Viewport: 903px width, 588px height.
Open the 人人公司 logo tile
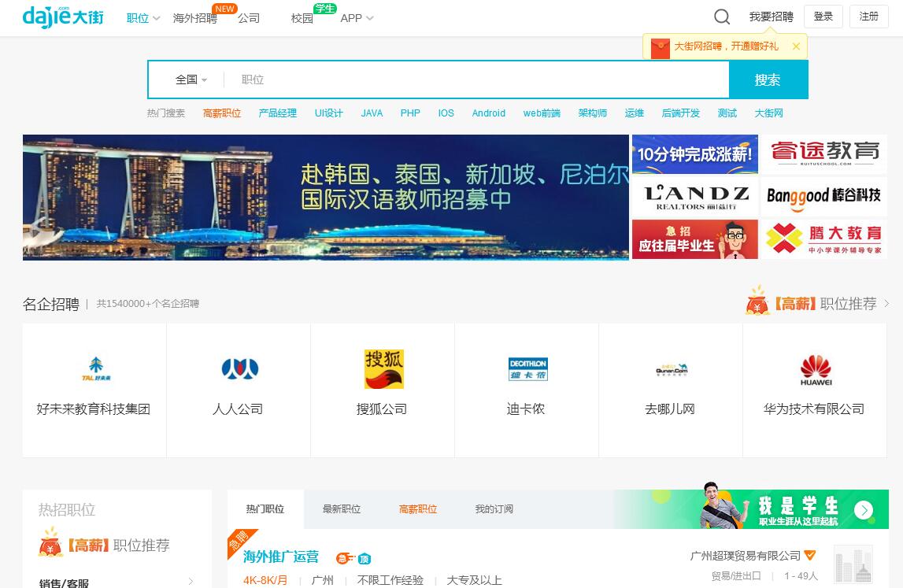(x=239, y=369)
